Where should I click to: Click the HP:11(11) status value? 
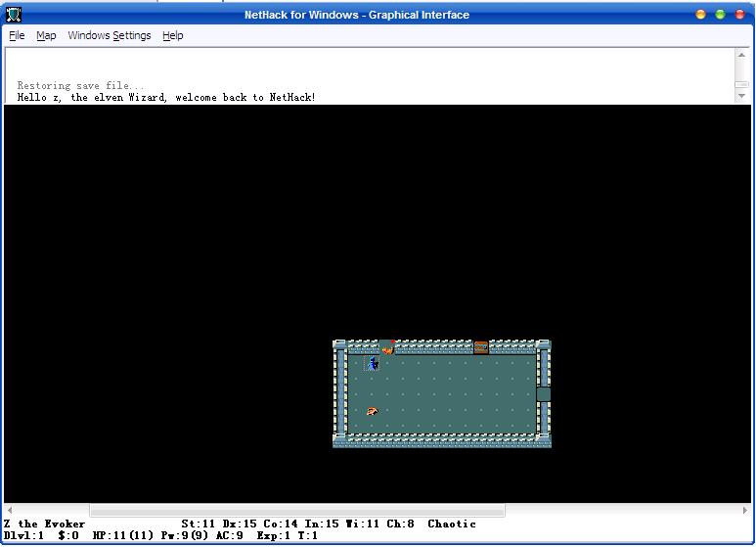pos(123,535)
